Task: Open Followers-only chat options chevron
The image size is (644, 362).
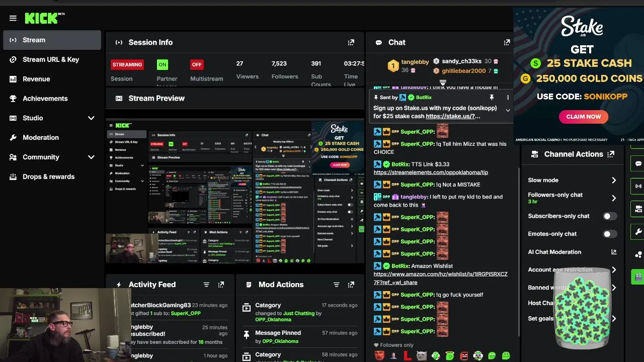Action: coord(614,198)
